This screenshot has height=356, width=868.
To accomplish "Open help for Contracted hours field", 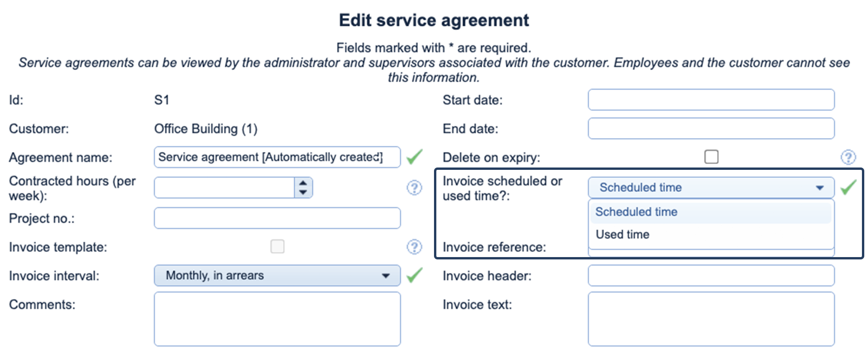I will pos(414,187).
